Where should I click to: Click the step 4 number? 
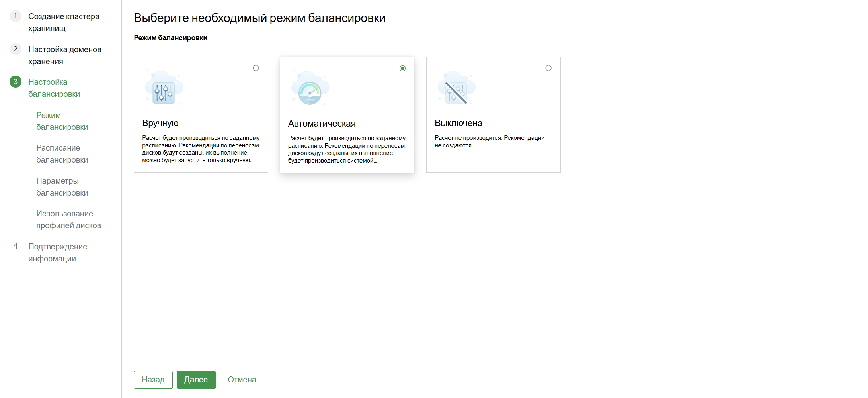[16, 246]
